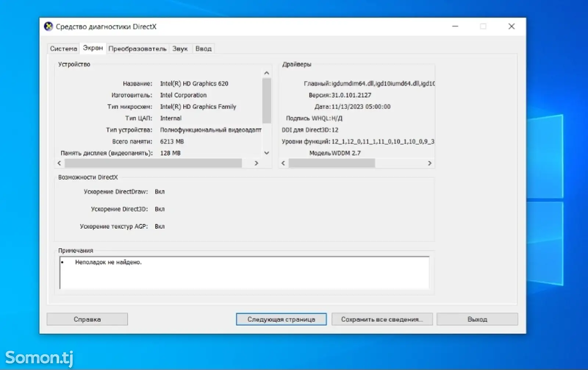Click the Тип микросхем: label
Image resolution: width=588 pixels, height=370 pixels.
tap(130, 107)
